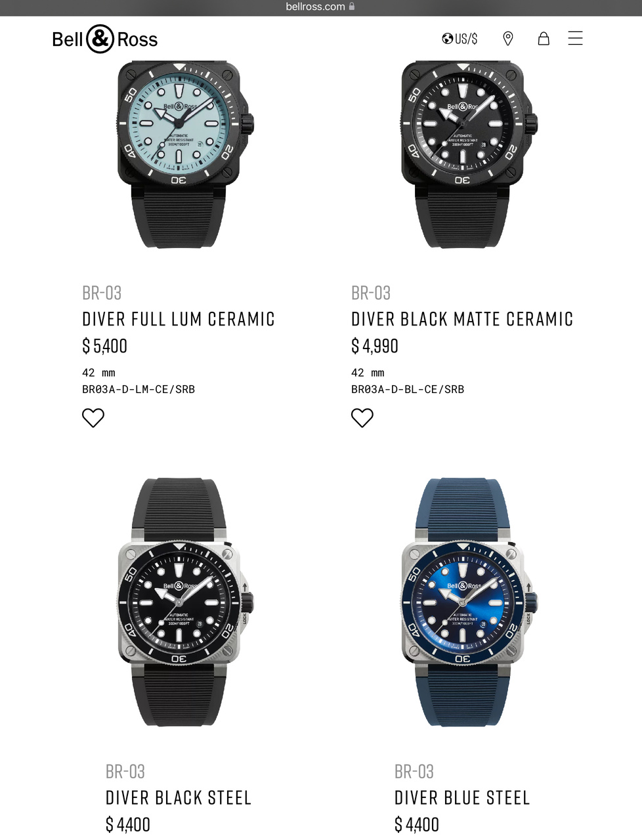Image resolution: width=642 pixels, height=840 pixels.
Task: Open the Diver Black Matte Ceramic watch image
Action: pyautogui.click(x=469, y=155)
